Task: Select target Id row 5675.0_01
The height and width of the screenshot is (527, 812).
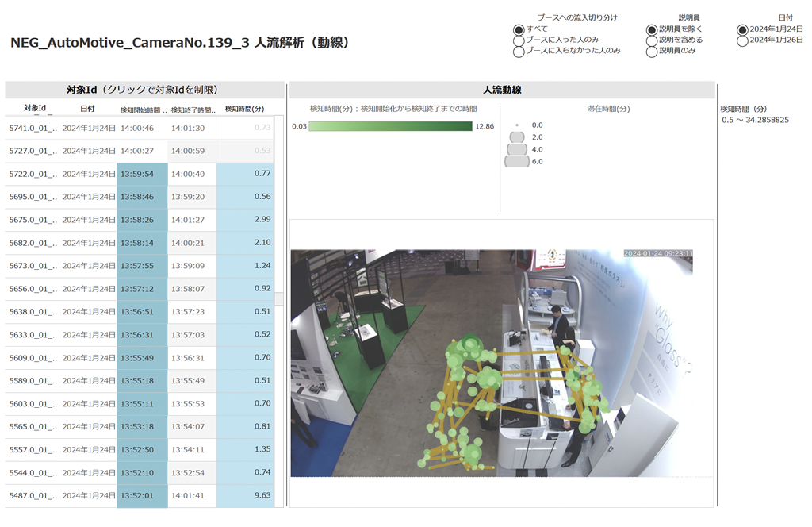Action: (x=33, y=220)
